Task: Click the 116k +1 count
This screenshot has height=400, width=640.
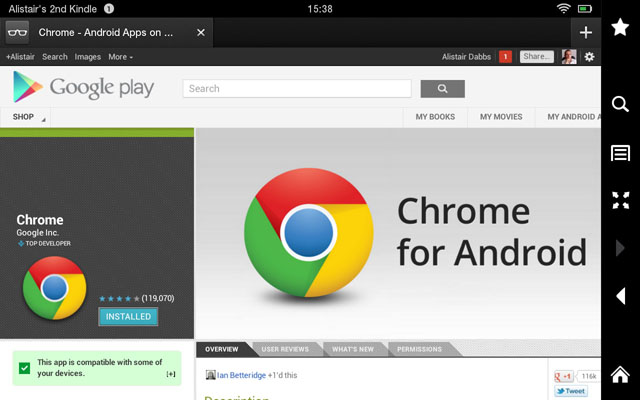Action: [589, 376]
